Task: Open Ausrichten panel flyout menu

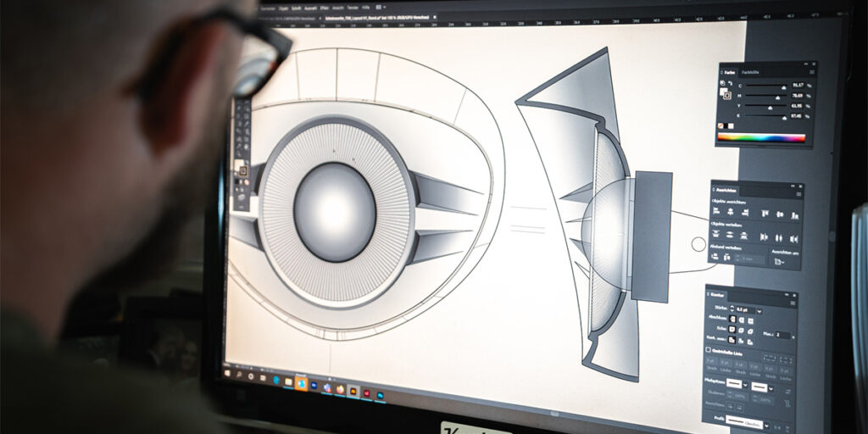Action: (x=798, y=194)
